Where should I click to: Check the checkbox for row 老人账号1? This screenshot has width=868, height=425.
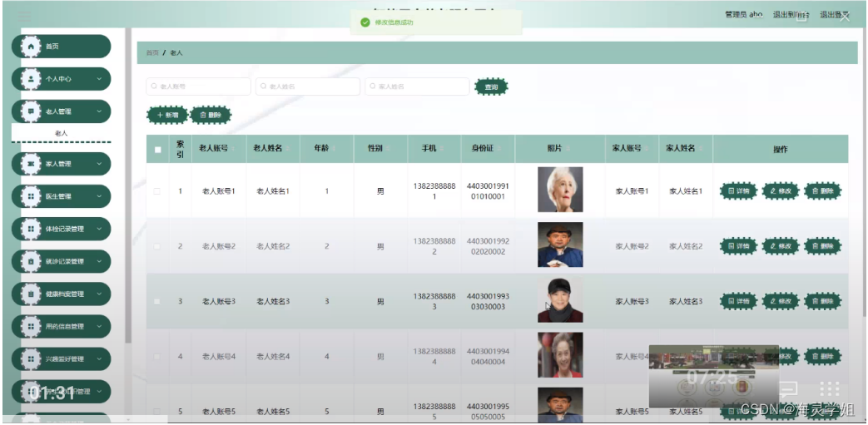click(157, 191)
